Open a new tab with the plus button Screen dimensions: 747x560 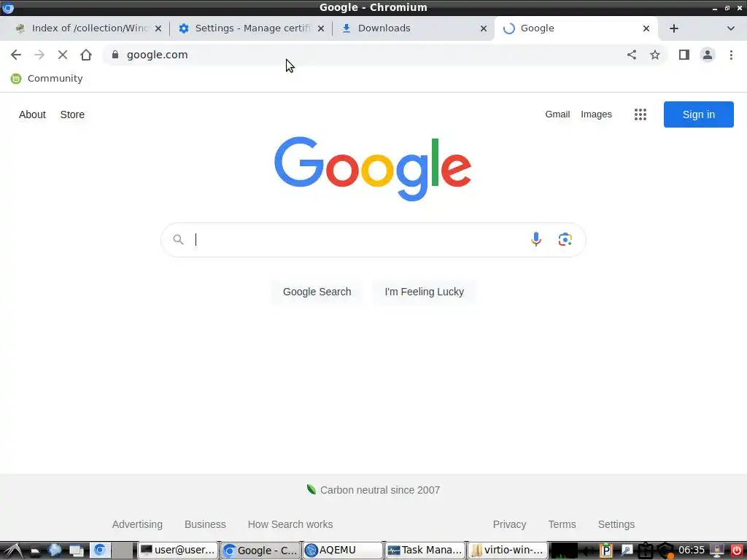673,28
